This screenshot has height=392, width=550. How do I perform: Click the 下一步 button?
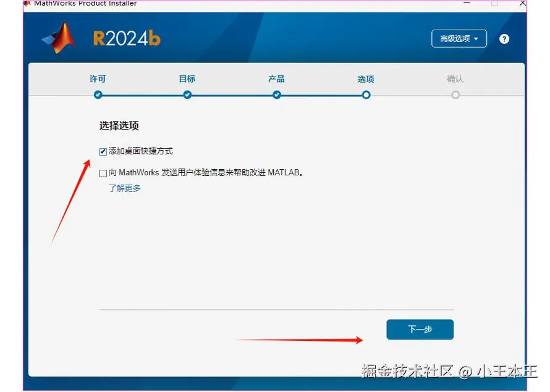pyautogui.click(x=420, y=329)
